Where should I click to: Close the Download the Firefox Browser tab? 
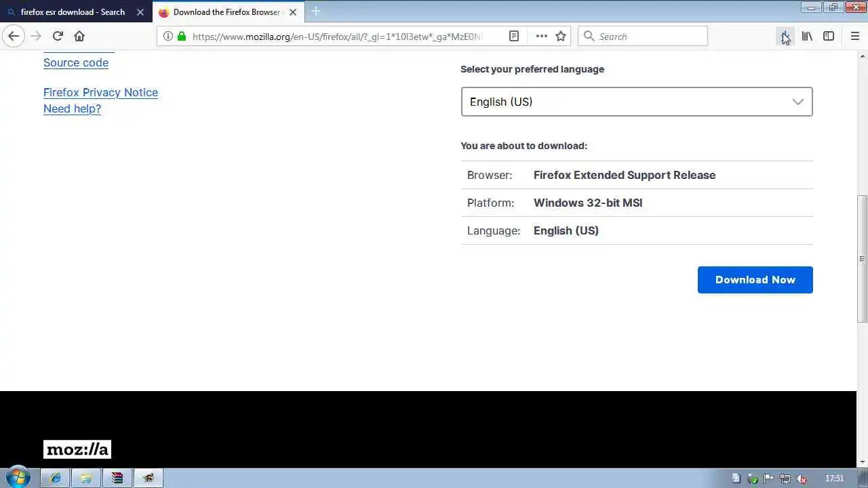[293, 12]
